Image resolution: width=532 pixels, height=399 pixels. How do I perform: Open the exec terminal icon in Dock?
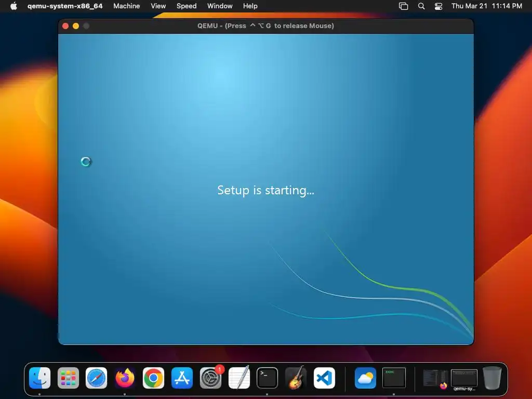(x=394, y=378)
